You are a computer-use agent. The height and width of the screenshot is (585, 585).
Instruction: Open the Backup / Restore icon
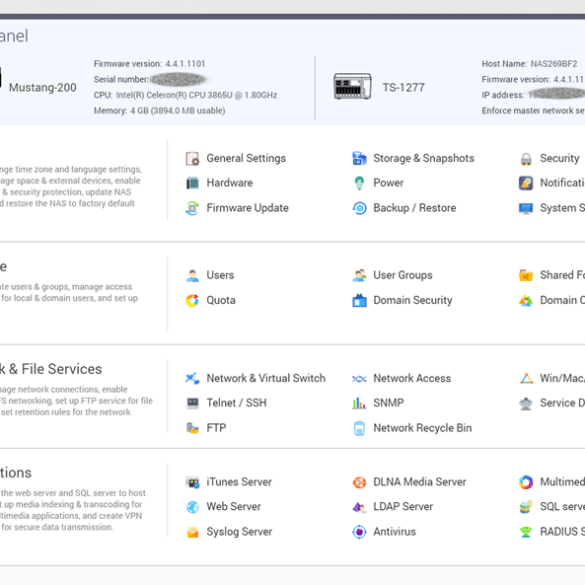click(x=359, y=208)
